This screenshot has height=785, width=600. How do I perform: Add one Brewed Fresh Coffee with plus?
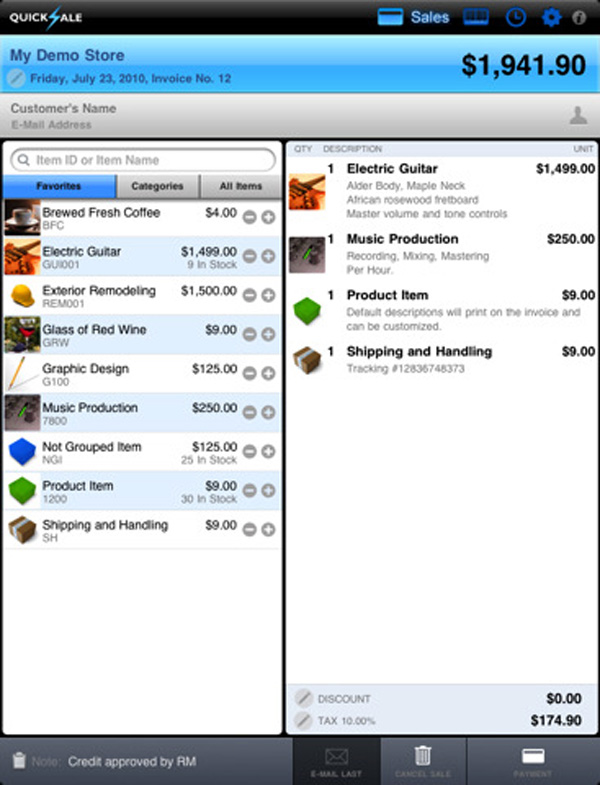[x=268, y=217]
